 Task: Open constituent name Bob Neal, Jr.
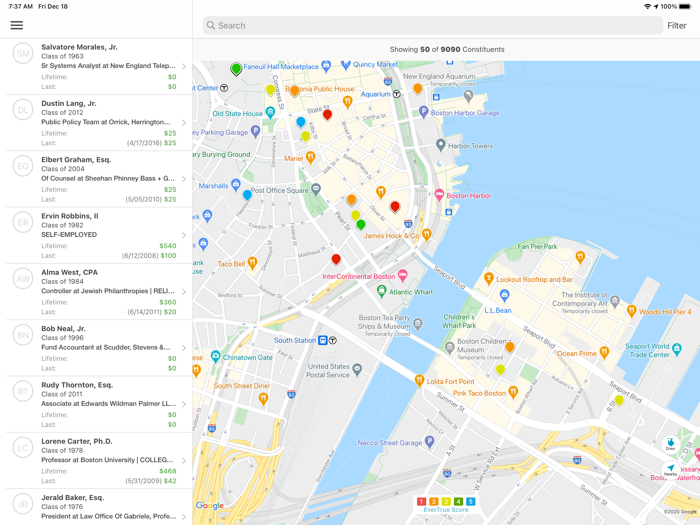(x=63, y=328)
